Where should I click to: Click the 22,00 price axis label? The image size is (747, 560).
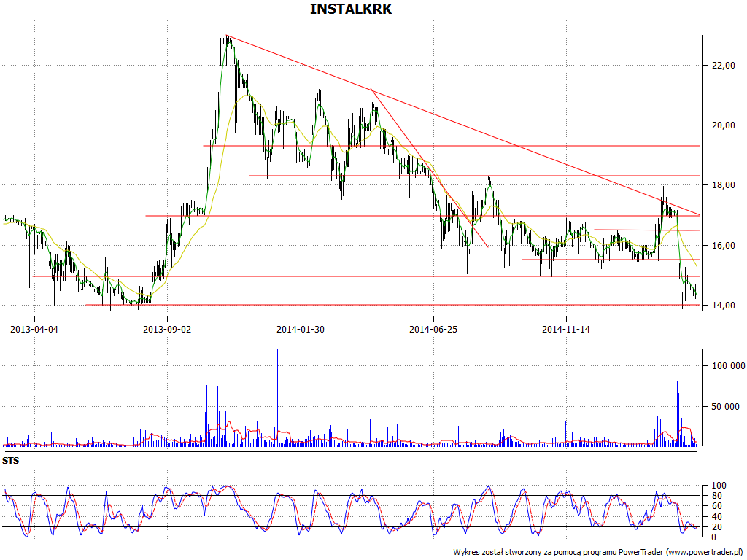pyautogui.click(x=723, y=66)
